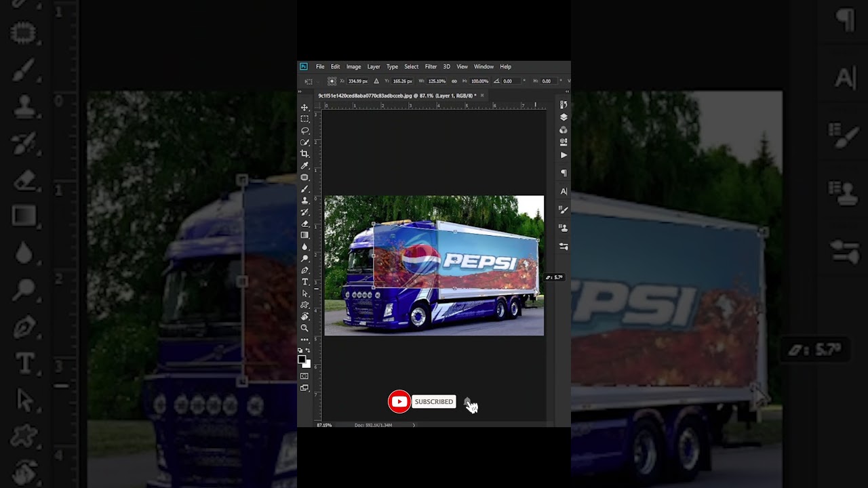The width and height of the screenshot is (868, 488).
Task: Swap foreground and background colors
Action: pyautogui.click(x=308, y=350)
